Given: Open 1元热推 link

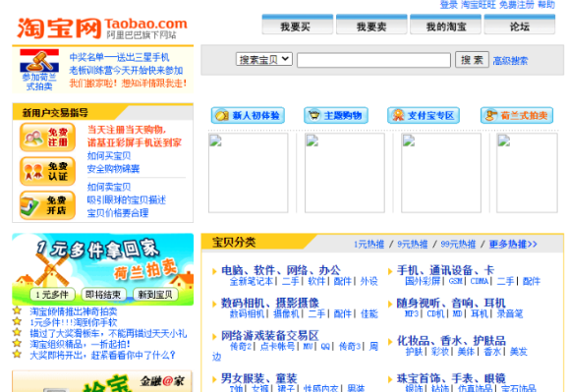Looking at the screenshot, I should click(x=369, y=245).
